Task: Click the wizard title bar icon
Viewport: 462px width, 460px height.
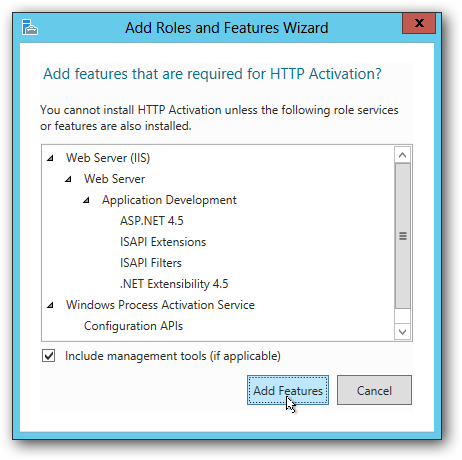Action: [30, 27]
